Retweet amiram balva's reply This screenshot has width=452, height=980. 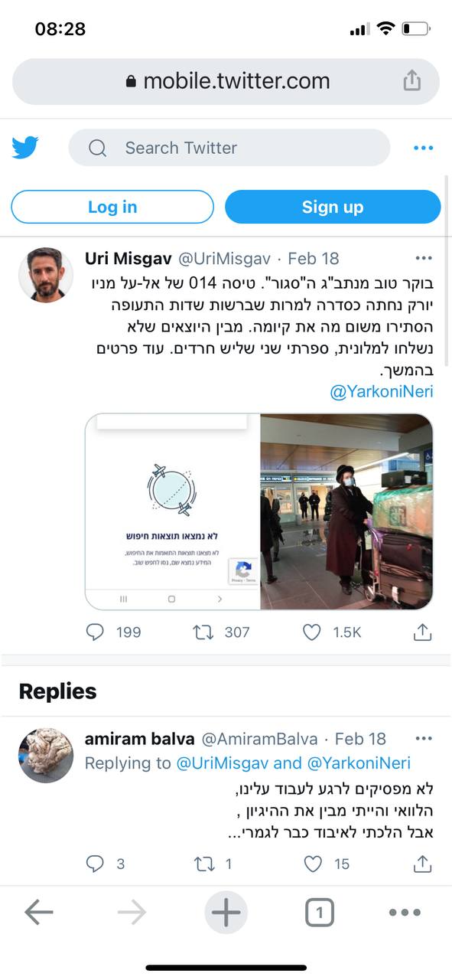click(x=203, y=864)
